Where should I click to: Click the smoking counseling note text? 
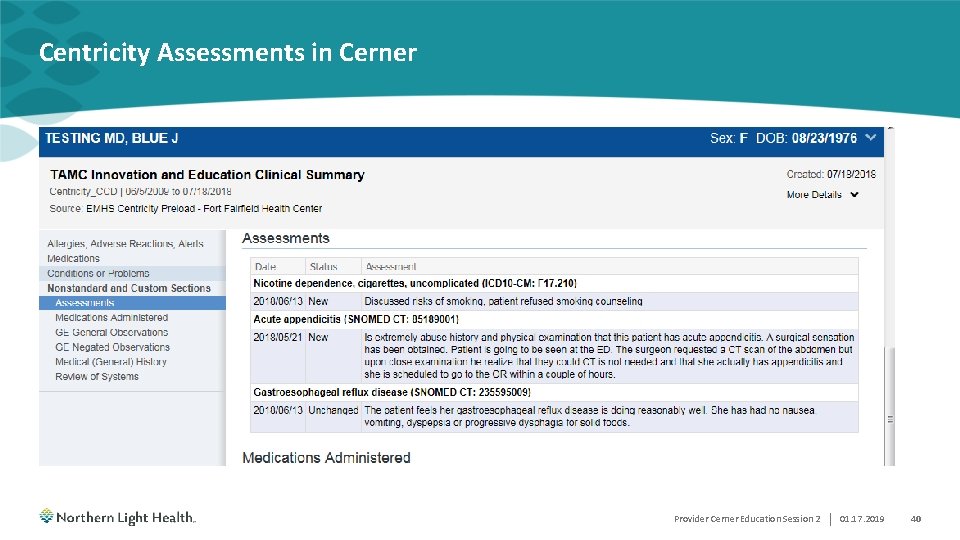tap(503, 301)
